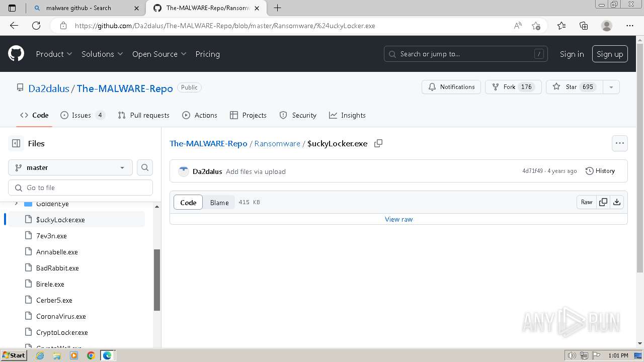Open the master branch selector
Image resolution: width=644 pixels, height=362 pixels.
[70, 167]
